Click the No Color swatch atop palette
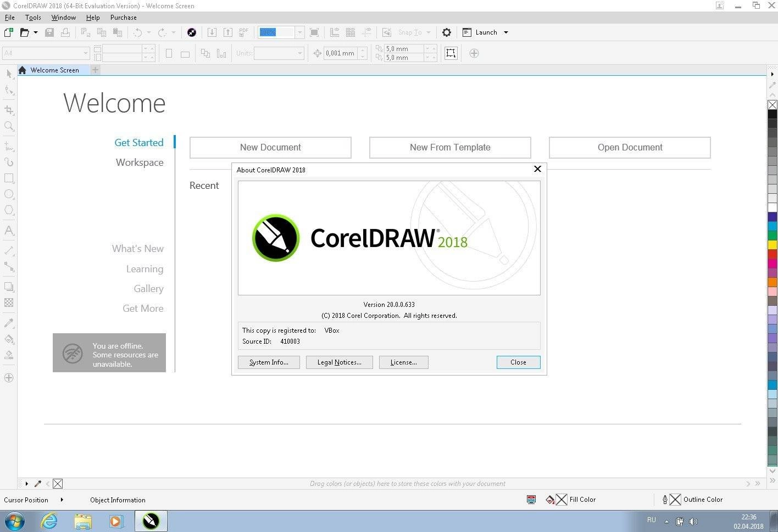Viewport: 778px width, 532px height. tap(773, 105)
